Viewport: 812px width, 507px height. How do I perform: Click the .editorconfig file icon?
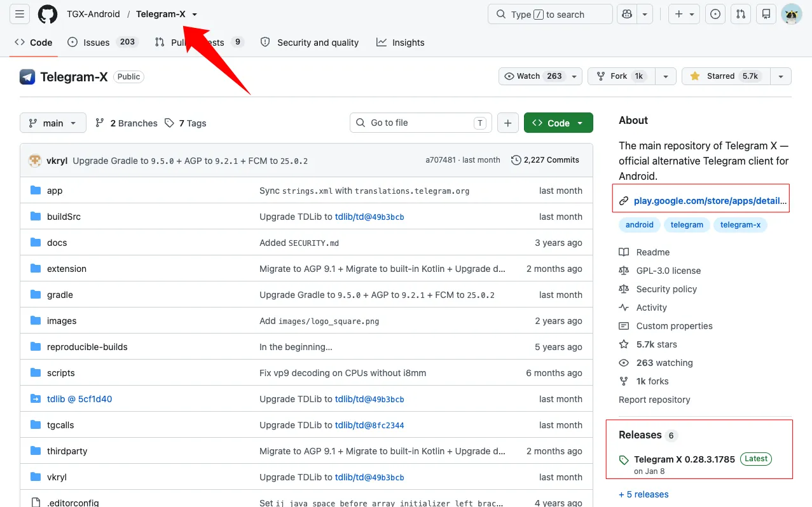(x=36, y=503)
